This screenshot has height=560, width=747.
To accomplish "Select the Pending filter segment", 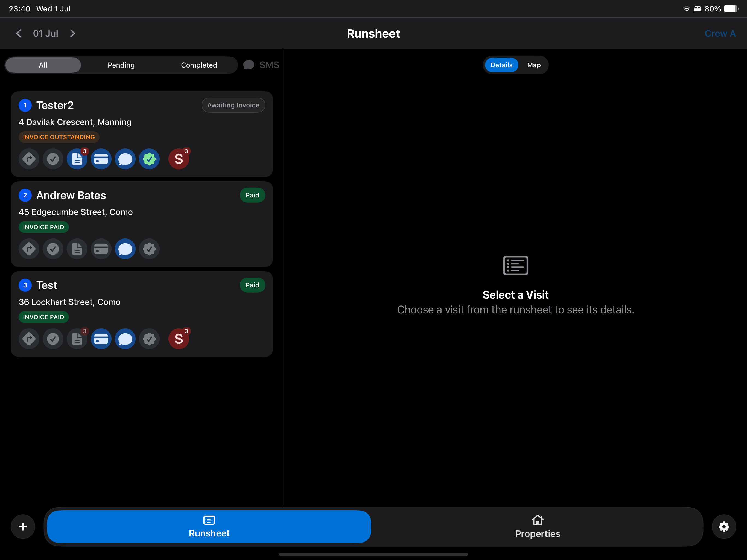I will 121,65.
